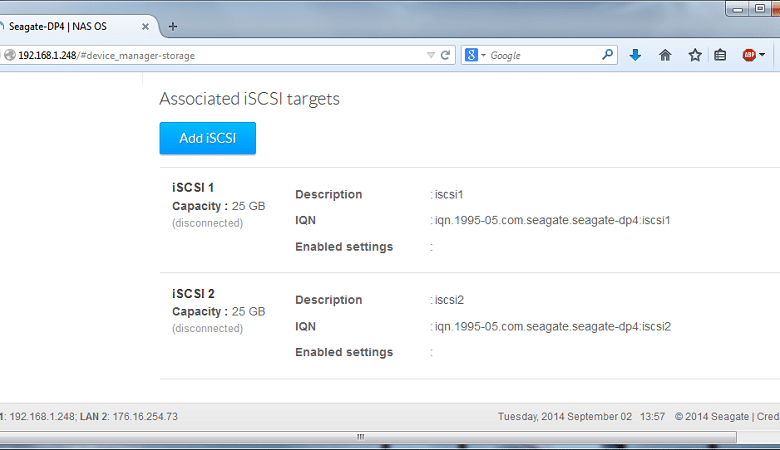780x450 pixels.
Task: Open the Adblock Plus icon menu
Action: 753,55
